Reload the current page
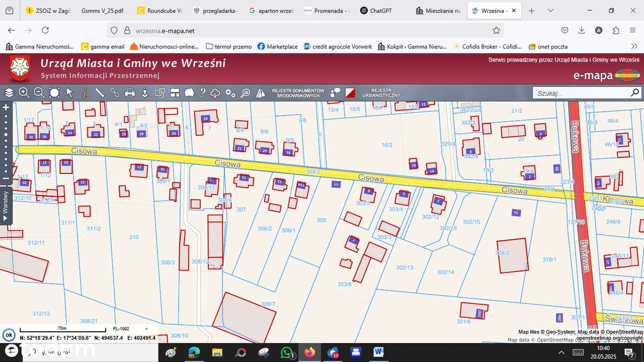This screenshot has width=644, height=362. (45, 30)
